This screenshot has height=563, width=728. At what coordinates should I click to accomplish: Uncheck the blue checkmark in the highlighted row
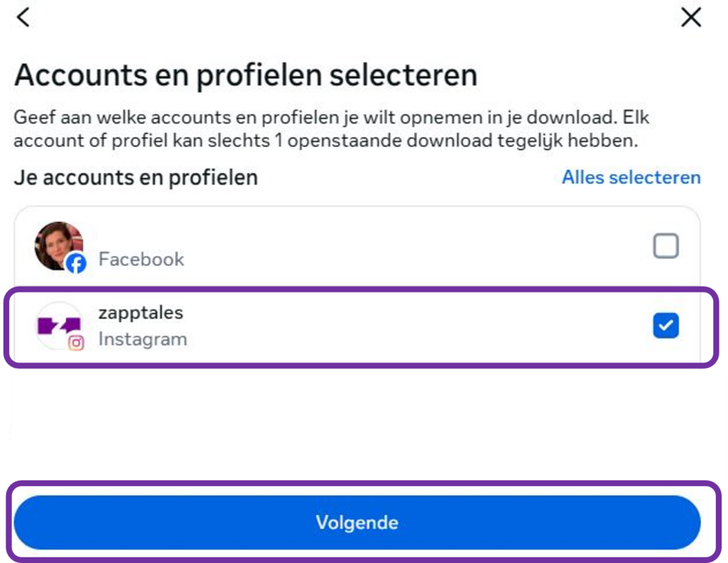point(668,325)
